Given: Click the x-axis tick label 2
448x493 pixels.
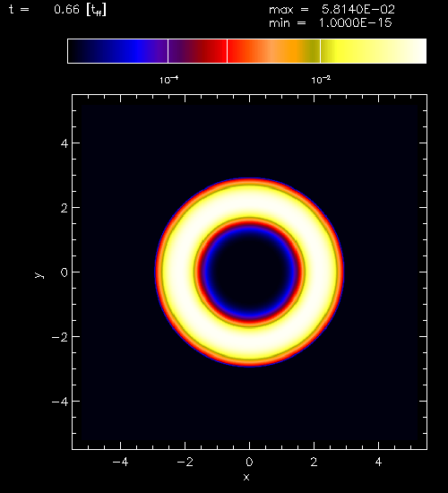Looking at the screenshot, I should [314, 462].
